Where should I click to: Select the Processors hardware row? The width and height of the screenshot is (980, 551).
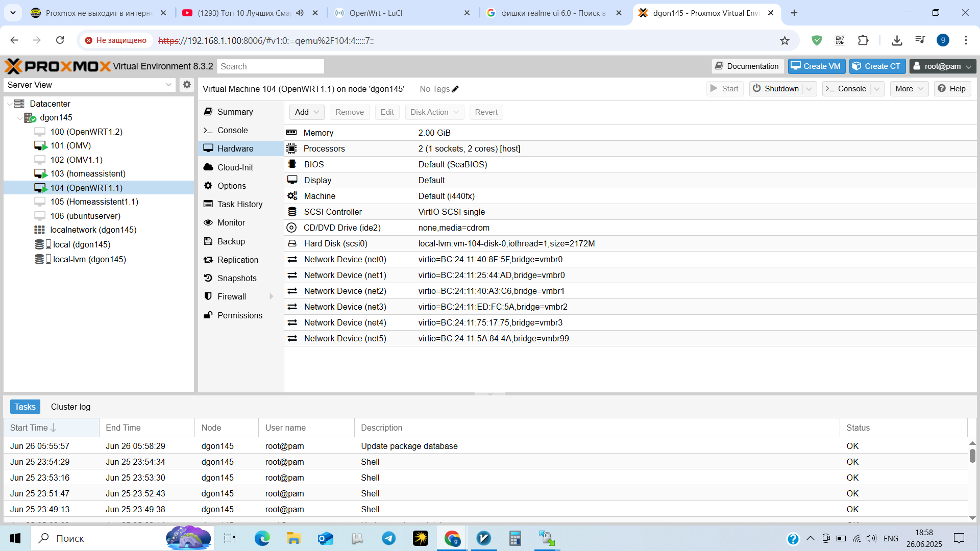pos(630,148)
